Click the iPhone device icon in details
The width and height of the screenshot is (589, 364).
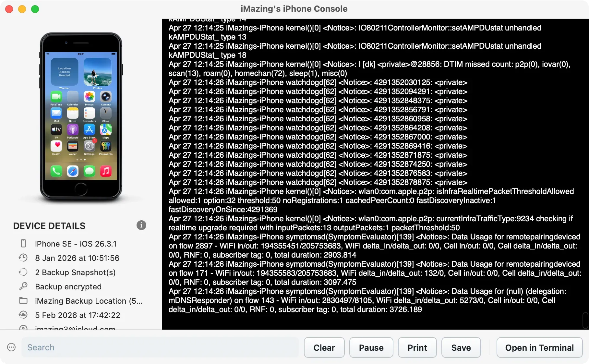[23, 243]
